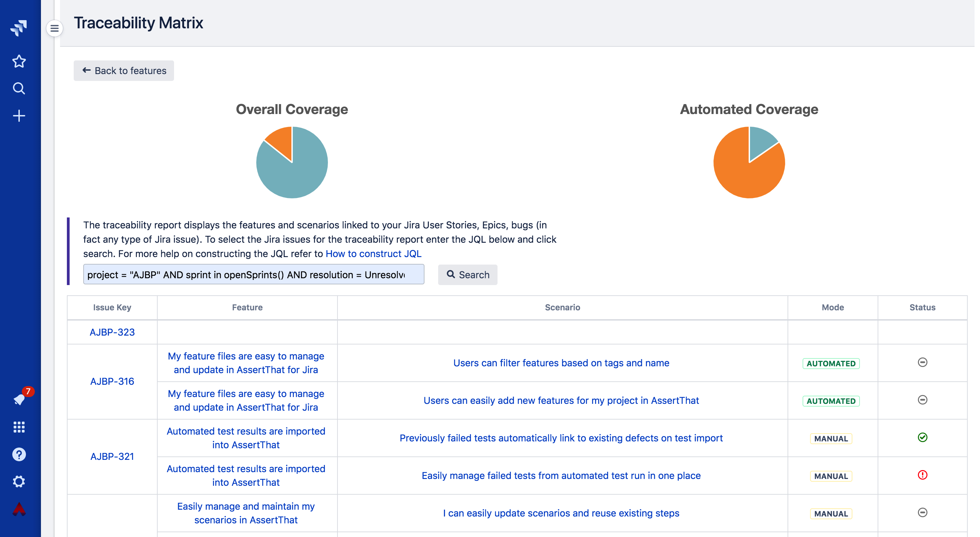Click the Create plus icon

click(x=19, y=116)
